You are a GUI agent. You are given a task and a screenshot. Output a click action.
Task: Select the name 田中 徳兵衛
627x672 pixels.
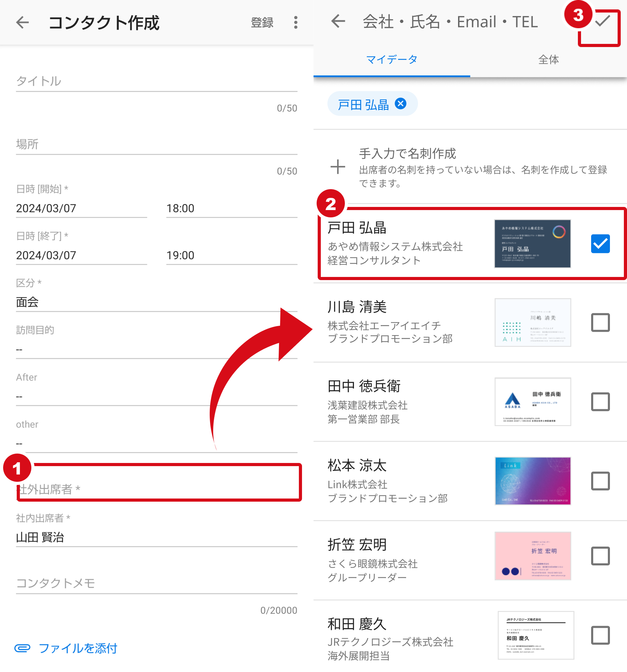364,386
